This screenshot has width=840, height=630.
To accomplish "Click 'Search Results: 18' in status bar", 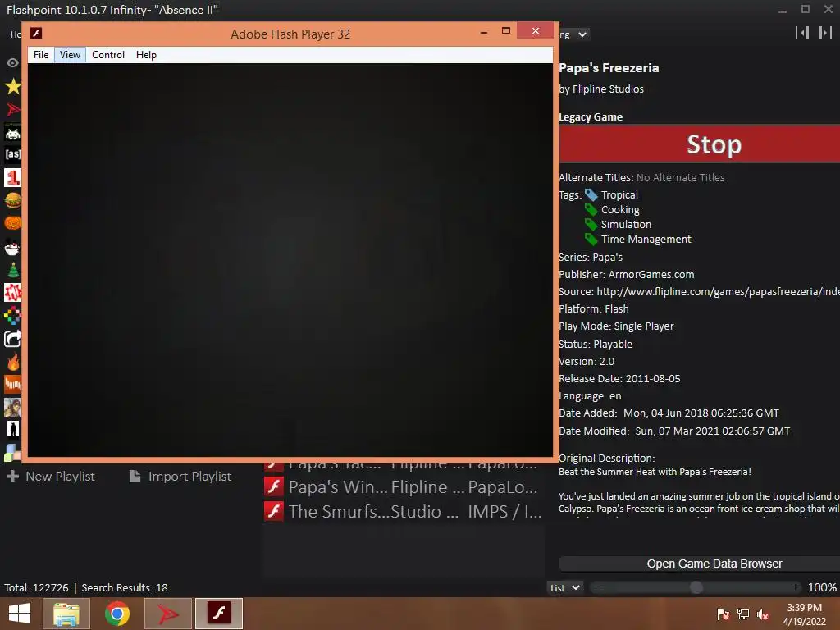I will coord(125,587).
